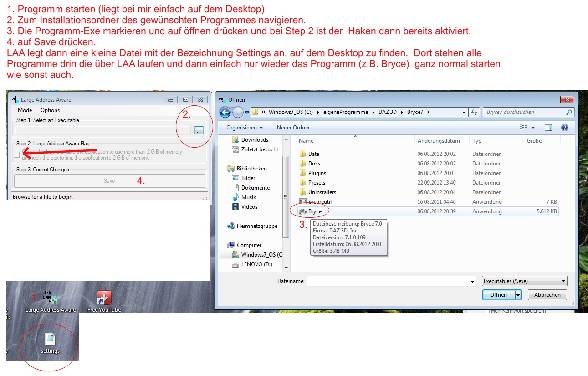
Task: Open the Large Address Aware desktop shortcut
Action: click(50, 301)
